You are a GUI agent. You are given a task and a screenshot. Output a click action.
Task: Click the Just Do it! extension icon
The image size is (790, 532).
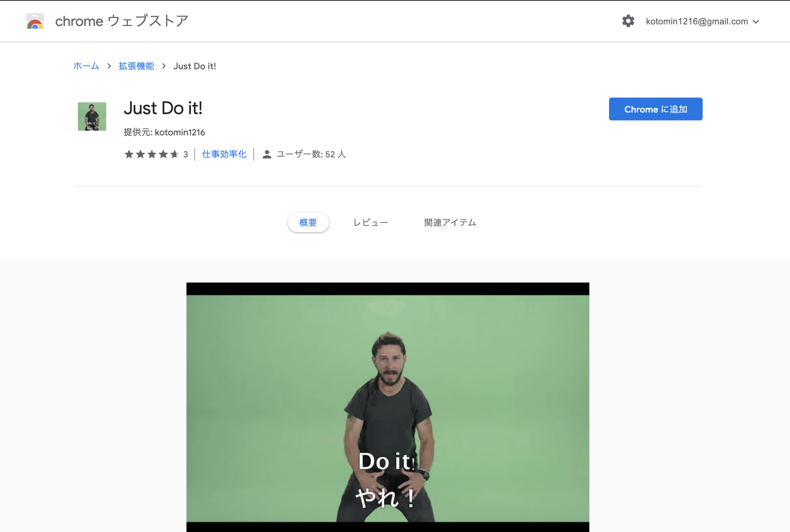tap(92, 116)
